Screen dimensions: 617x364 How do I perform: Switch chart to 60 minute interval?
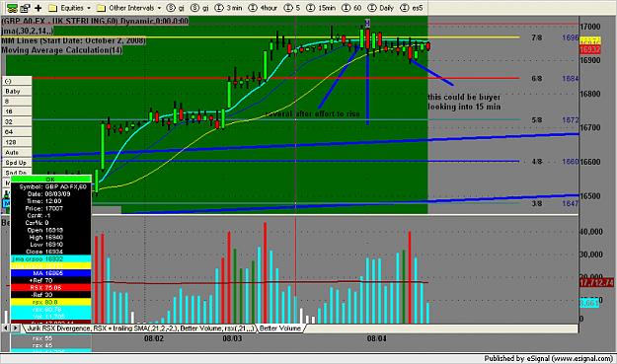tap(351, 8)
